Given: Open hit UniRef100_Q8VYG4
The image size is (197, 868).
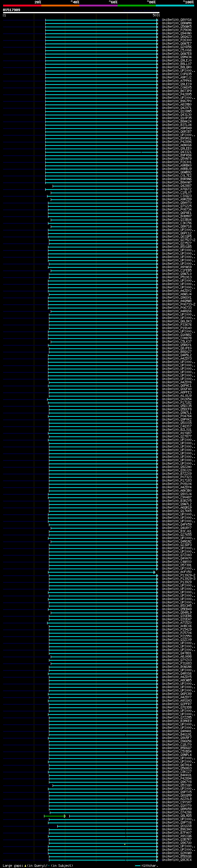Looking at the screenshot, I should coord(176,20).
